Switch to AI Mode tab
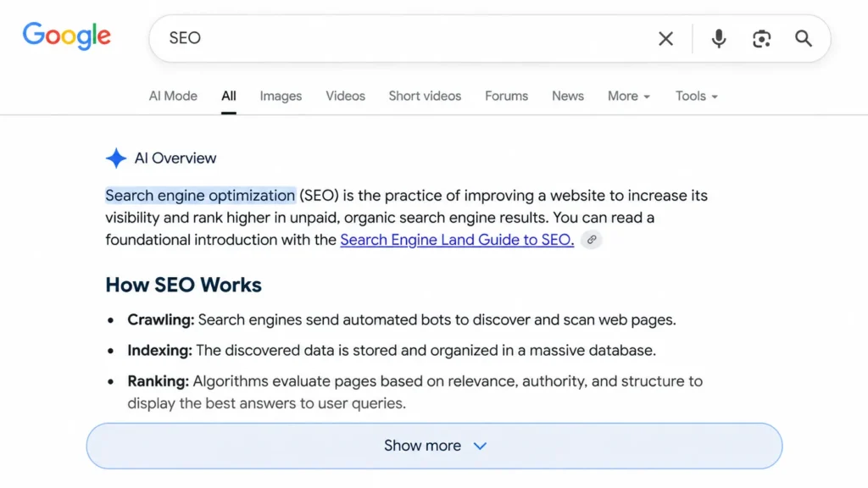Viewport: 868px width, 488px height. point(173,96)
